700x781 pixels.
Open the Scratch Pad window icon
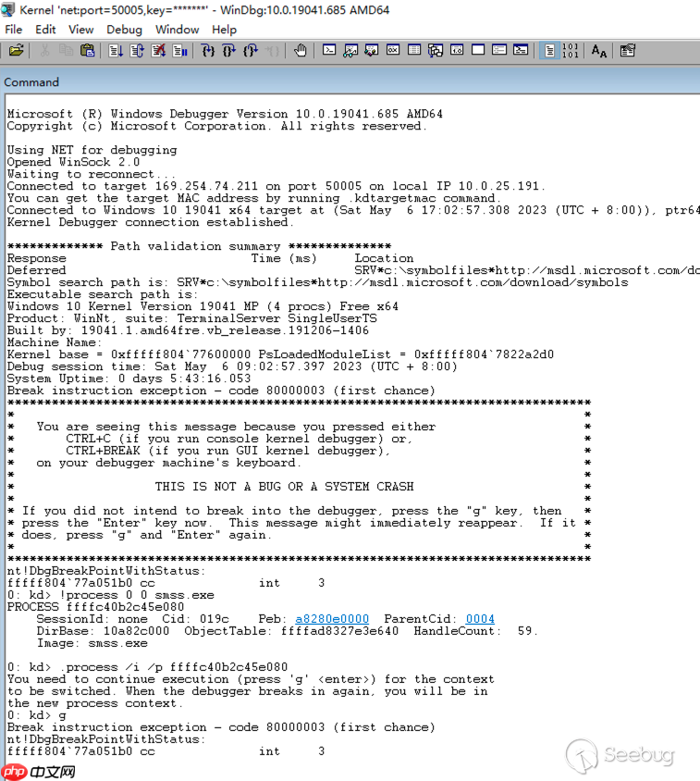click(478, 50)
